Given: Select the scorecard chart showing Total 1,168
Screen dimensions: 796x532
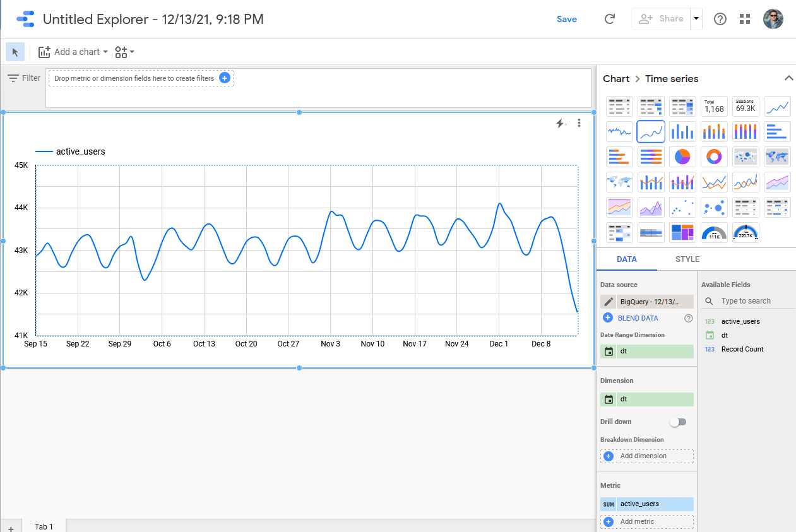Looking at the screenshot, I should [x=714, y=106].
